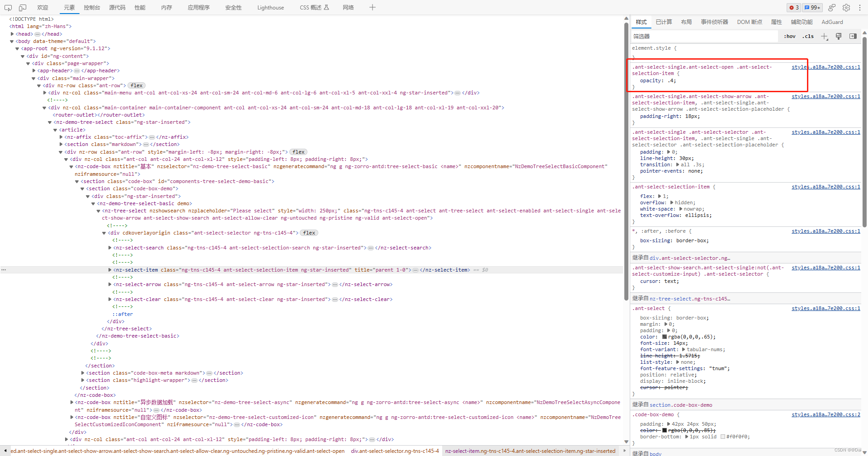This screenshot has width=868, height=456.
Task: Toggle rendering emulations paintbrush icon
Action: [x=839, y=36]
